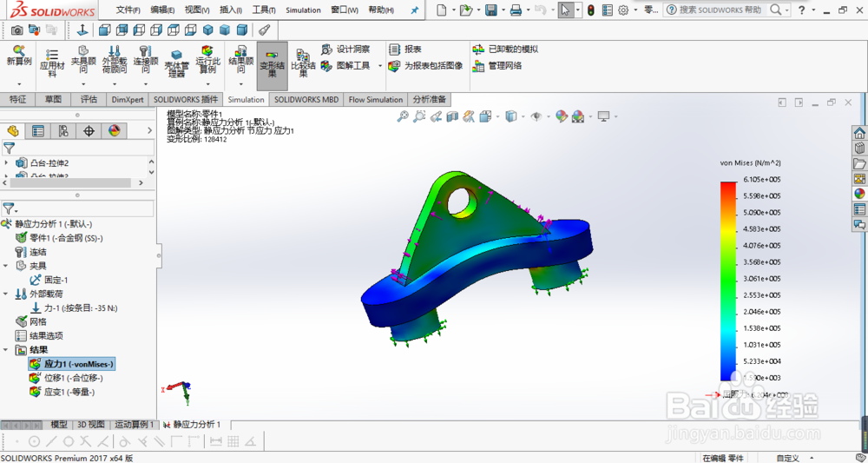Click the Previous View icon
Screen dimensions: 868x463
click(437, 116)
